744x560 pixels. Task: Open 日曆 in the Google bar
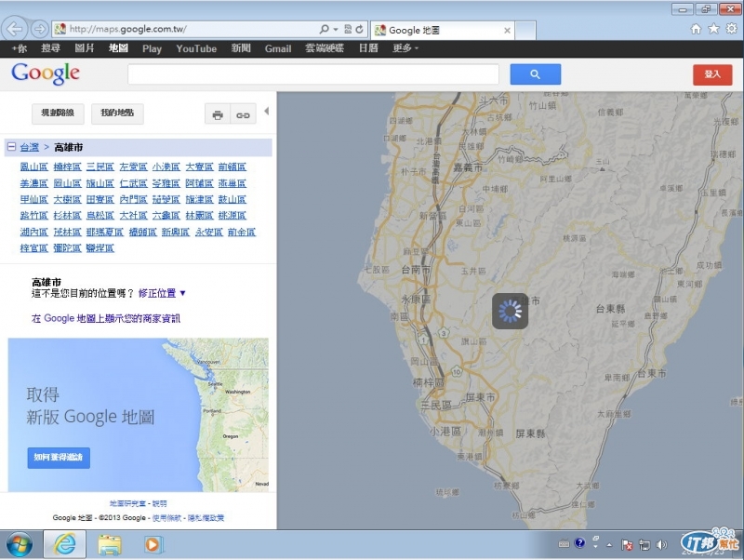(368, 48)
